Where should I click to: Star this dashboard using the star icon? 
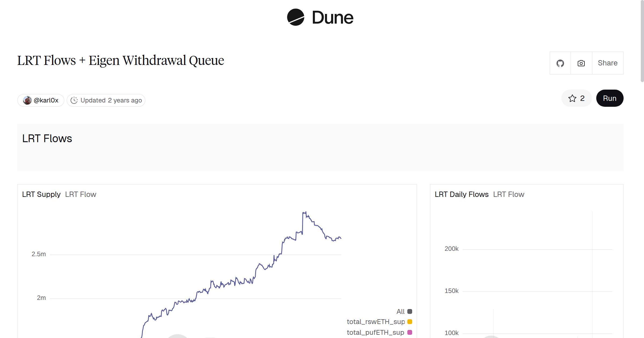tap(572, 98)
